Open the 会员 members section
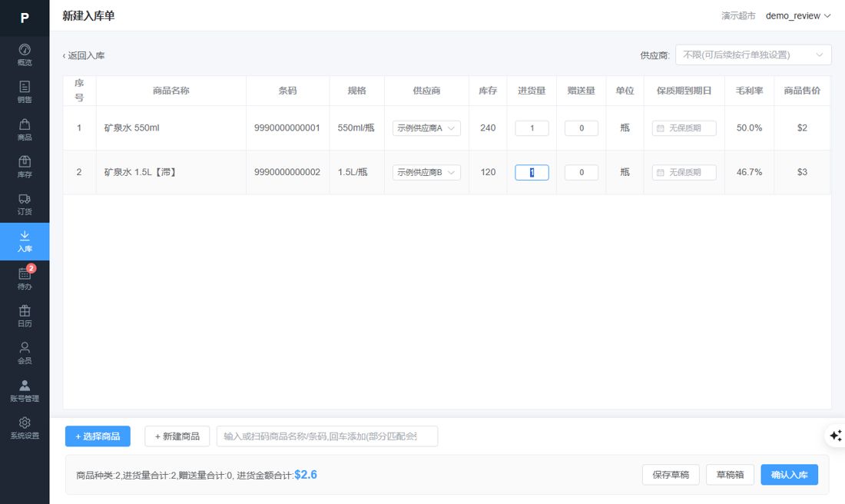This screenshot has width=845, height=504. [25, 353]
